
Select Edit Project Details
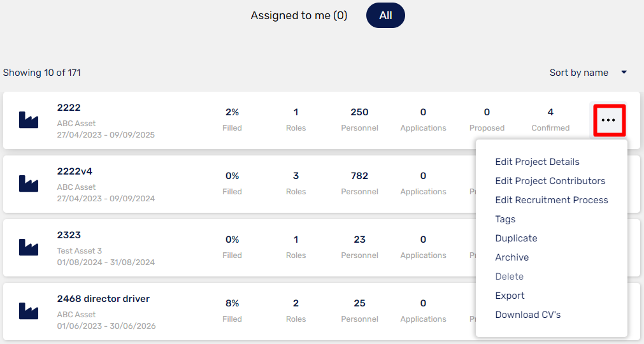point(537,162)
